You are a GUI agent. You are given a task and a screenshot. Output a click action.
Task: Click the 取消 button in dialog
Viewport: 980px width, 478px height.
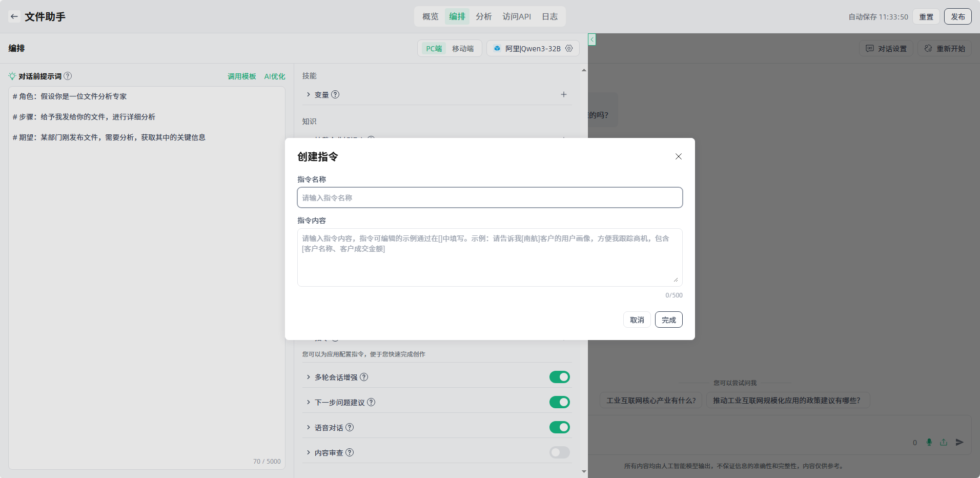pyautogui.click(x=637, y=320)
